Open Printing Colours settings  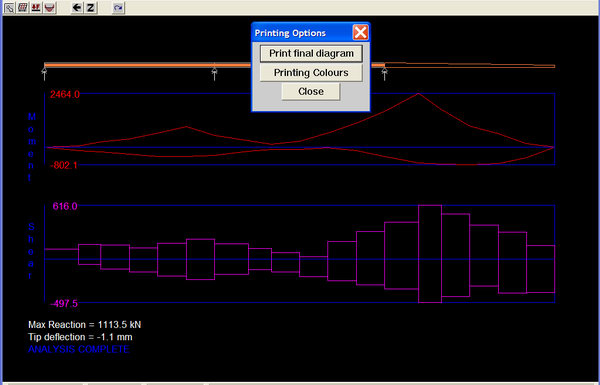coord(311,73)
